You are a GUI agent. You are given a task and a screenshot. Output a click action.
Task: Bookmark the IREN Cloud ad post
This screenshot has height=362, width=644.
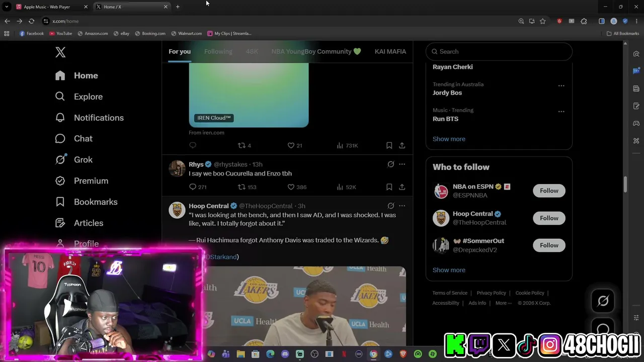[x=389, y=145]
